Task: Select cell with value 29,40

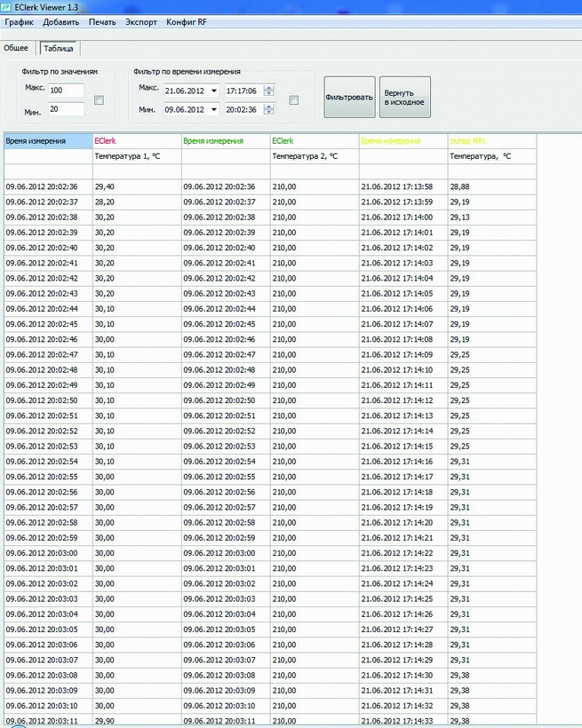Action: tap(137, 186)
